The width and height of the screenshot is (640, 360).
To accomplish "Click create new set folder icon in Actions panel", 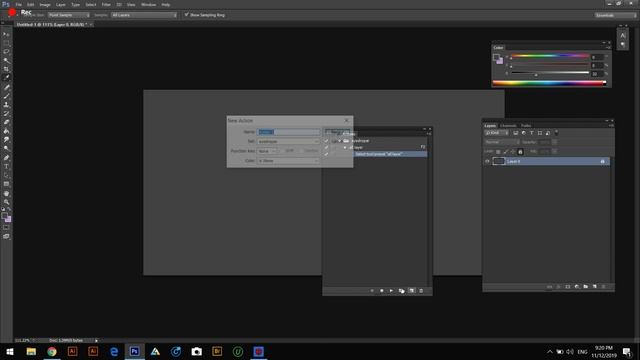I will (x=401, y=291).
